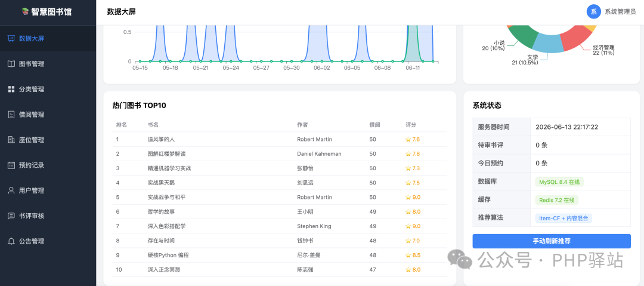Open the 公告管理 page
The image size is (644, 286).
pos(48,241)
